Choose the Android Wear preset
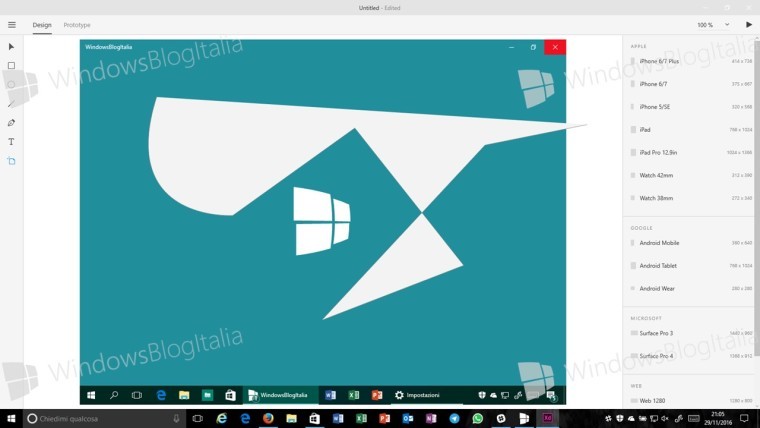 click(691, 288)
